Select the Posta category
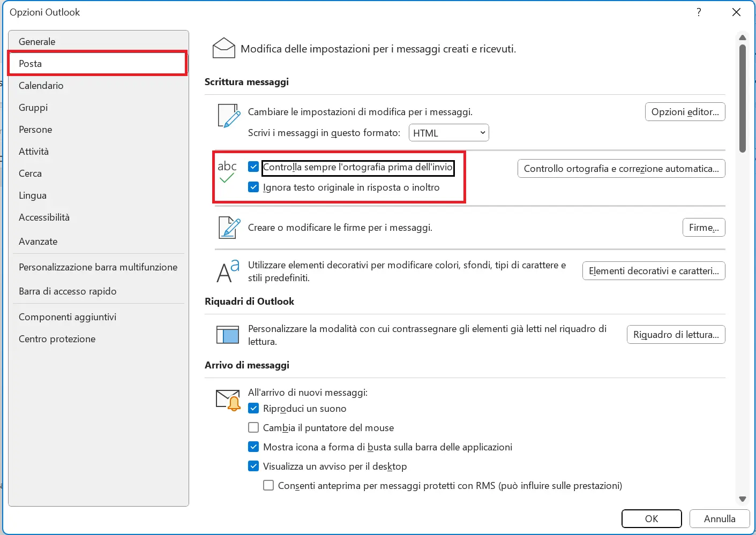Viewport: 756px width, 535px height. (98, 63)
